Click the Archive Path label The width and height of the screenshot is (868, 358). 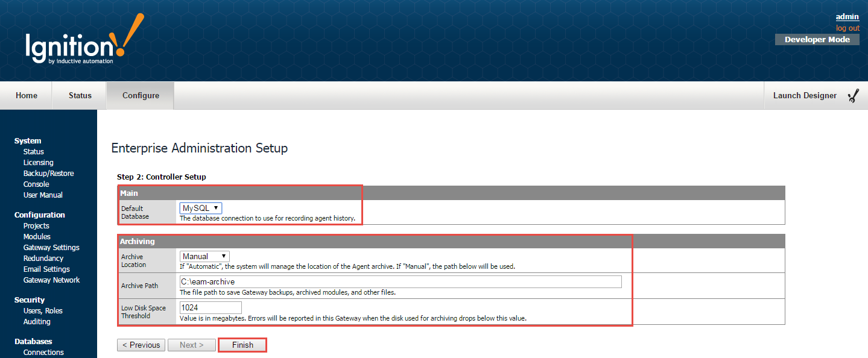coord(139,286)
